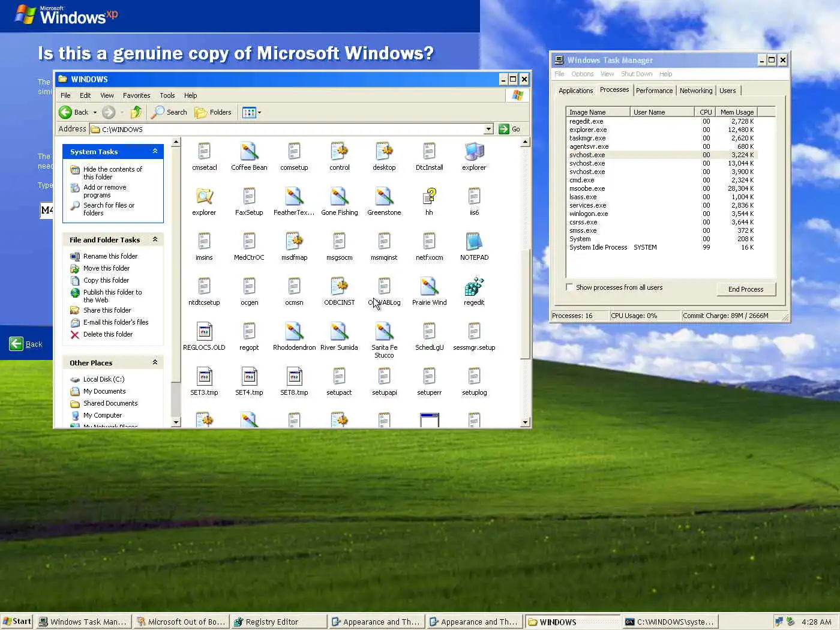Open Local Disk (C:) in Other Places
The image size is (840, 630).
pyautogui.click(x=103, y=379)
